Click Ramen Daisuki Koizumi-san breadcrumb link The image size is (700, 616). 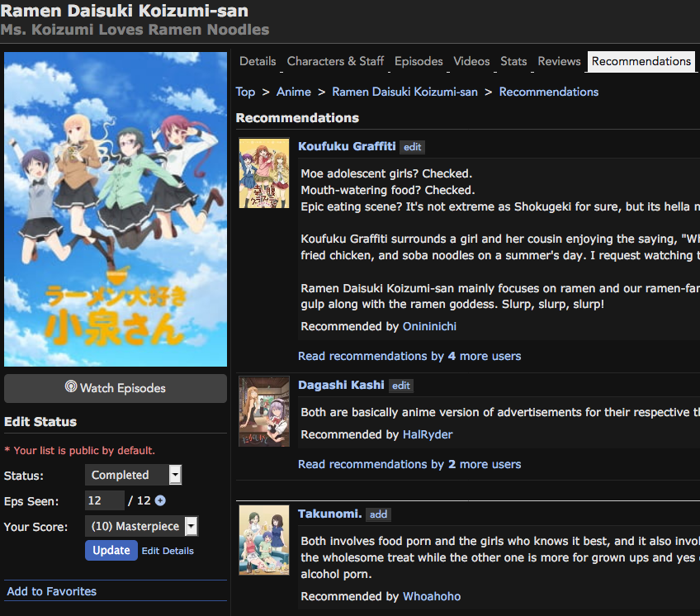(x=404, y=92)
